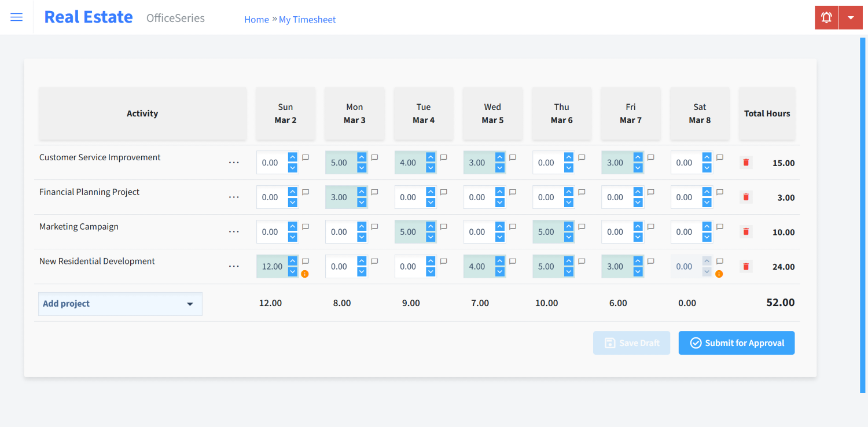The width and height of the screenshot is (868, 427).
Task: Navigate to Home via the breadcrumb
Action: tap(256, 19)
